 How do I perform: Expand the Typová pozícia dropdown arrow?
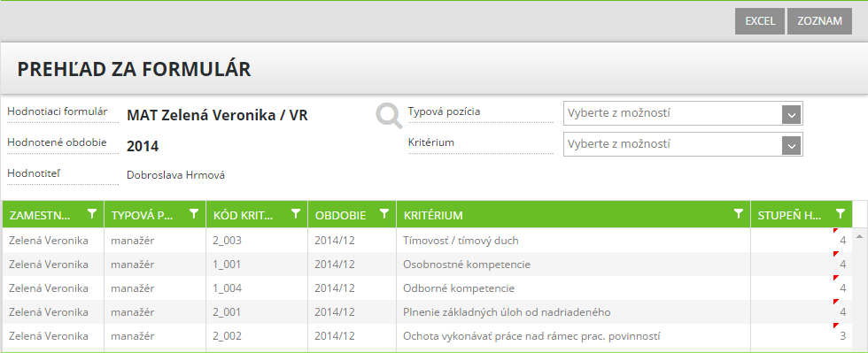pyautogui.click(x=792, y=115)
